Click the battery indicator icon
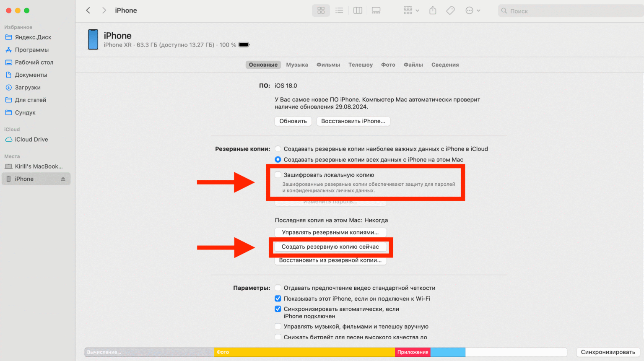644x361 pixels. pyautogui.click(x=244, y=45)
